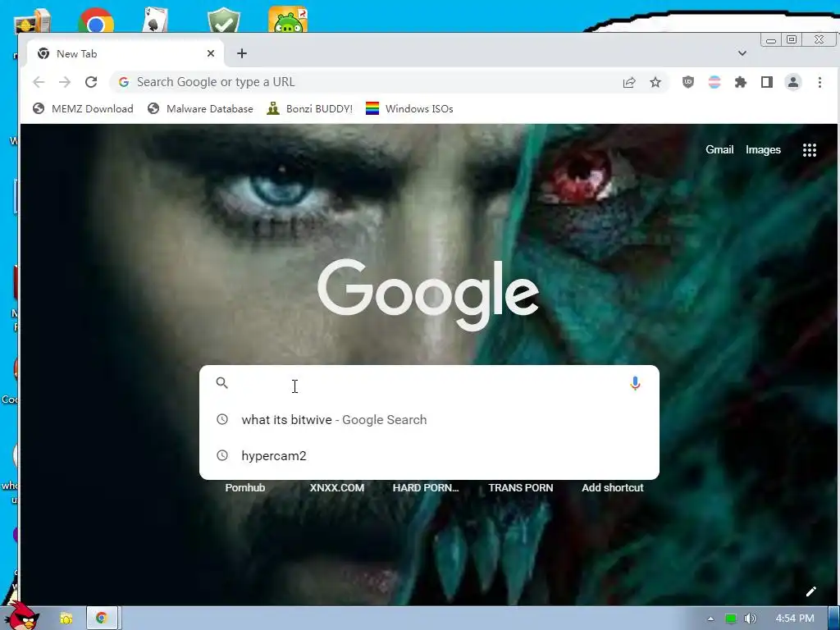Open Gmail link
The width and height of the screenshot is (840, 630).
pos(719,150)
